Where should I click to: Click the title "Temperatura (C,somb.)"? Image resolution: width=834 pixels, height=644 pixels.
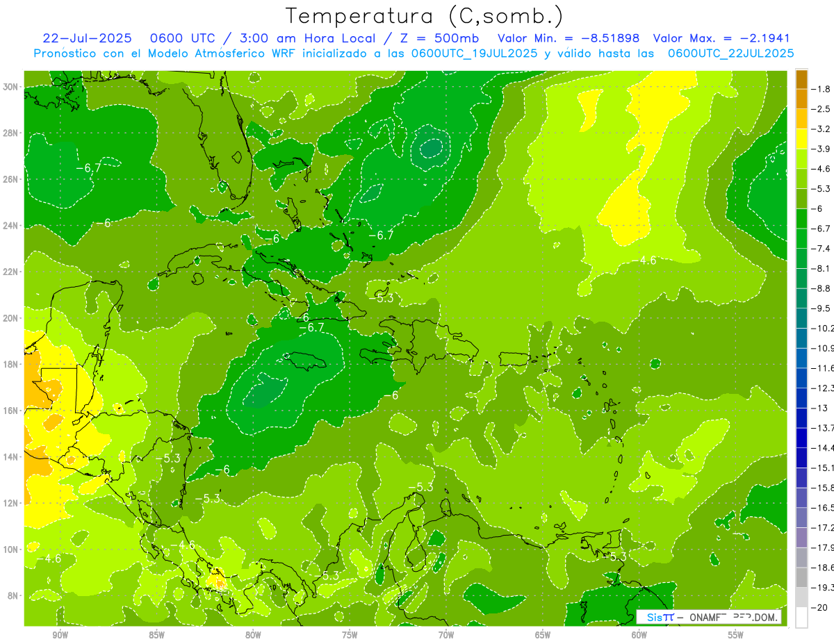(424, 16)
